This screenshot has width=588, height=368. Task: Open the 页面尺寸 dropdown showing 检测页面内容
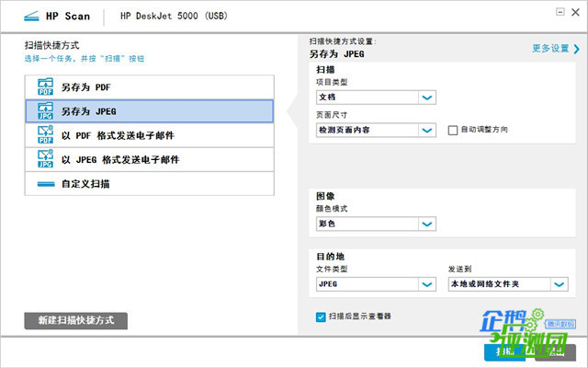coord(376,130)
